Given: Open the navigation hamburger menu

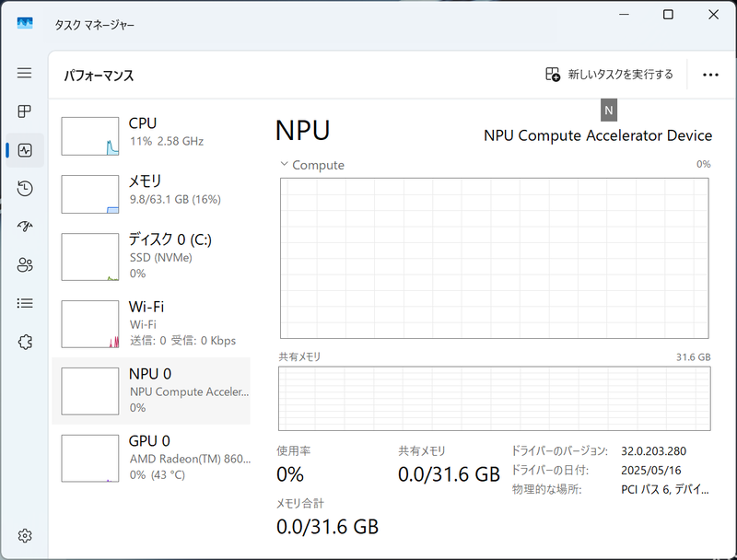Looking at the screenshot, I should coord(25,74).
